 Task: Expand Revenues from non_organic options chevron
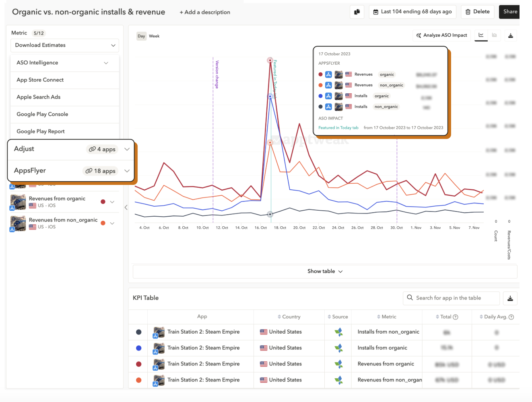pyautogui.click(x=112, y=223)
